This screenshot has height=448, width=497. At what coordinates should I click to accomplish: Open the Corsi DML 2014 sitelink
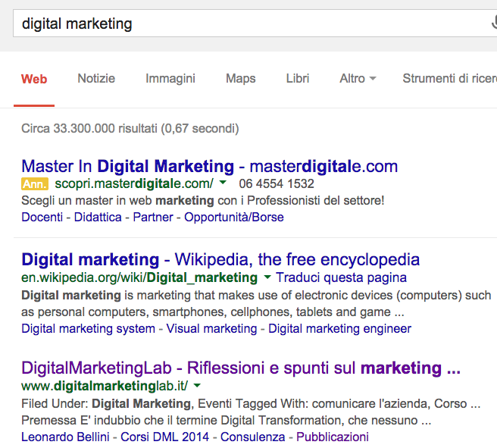(x=165, y=437)
